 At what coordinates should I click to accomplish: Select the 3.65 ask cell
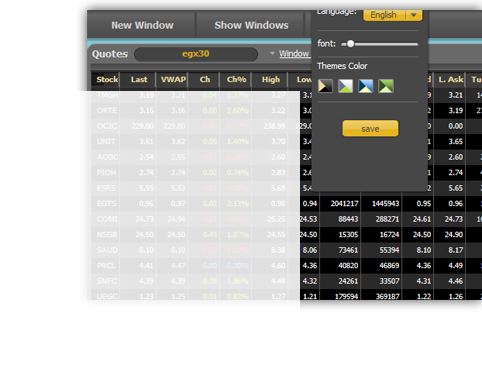click(450, 142)
